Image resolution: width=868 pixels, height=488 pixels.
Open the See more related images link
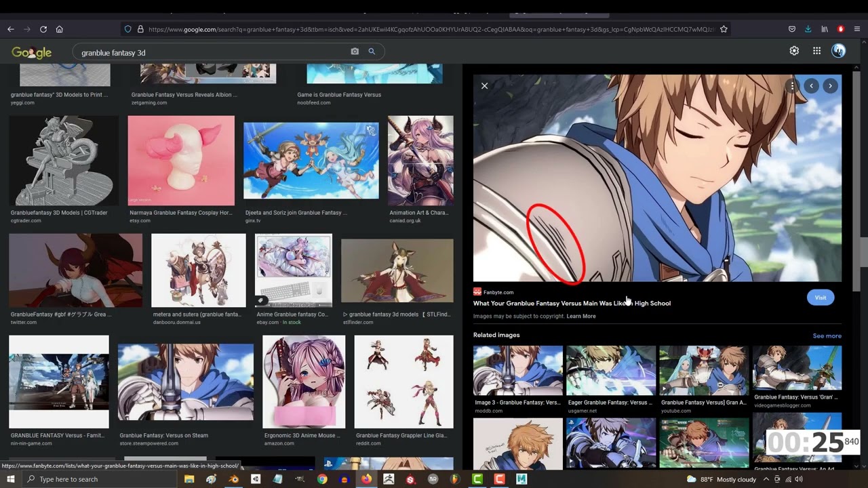827,335
